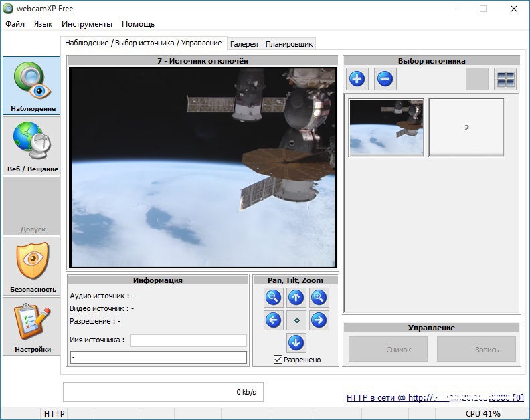Image resolution: width=530 pixels, height=420 pixels.
Task: Click the main camera video preview
Action: (x=203, y=167)
